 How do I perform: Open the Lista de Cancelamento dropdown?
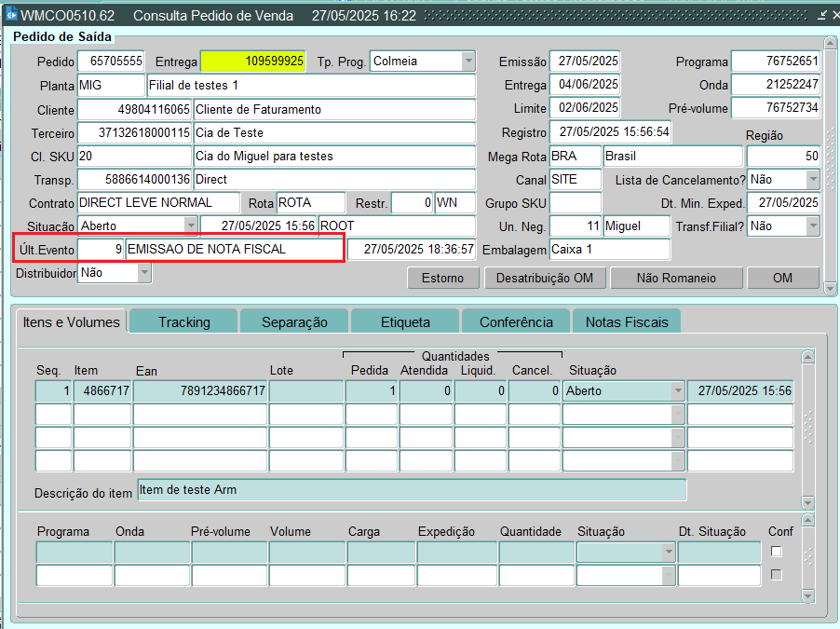(813, 179)
